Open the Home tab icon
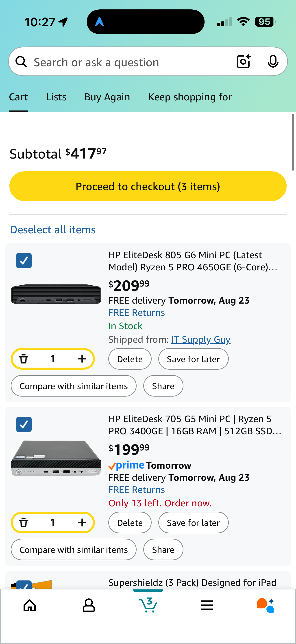Screen dimensions: 296x644 30,605
